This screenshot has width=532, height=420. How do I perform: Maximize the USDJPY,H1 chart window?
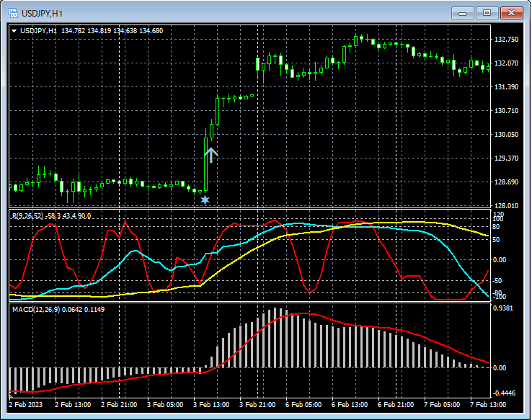click(487, 13)
